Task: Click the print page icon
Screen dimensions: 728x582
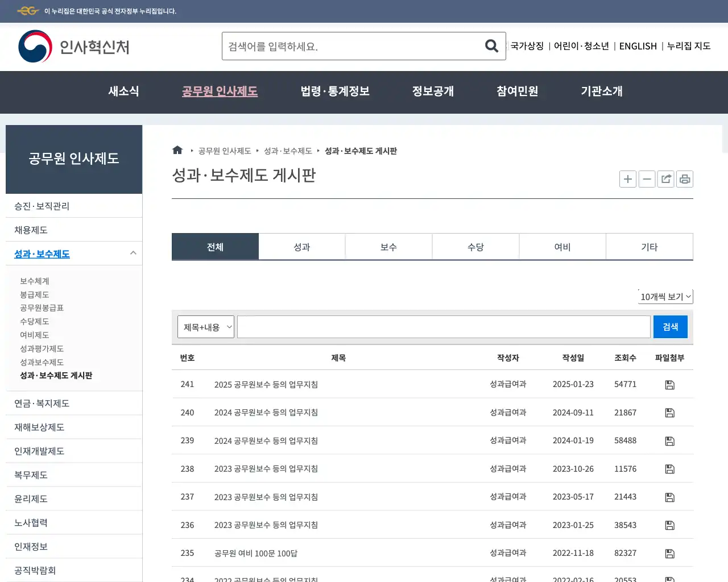Action: point(685,179)
